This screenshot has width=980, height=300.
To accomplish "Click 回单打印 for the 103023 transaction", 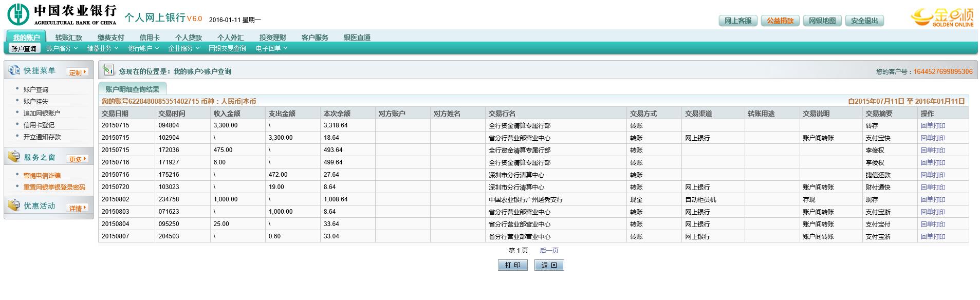I will click(x=933, y=187).
